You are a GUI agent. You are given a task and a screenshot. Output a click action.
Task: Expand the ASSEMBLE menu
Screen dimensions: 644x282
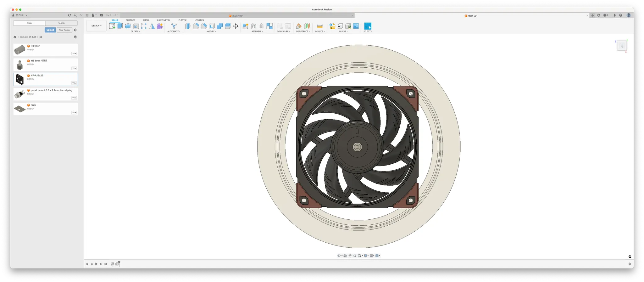[257, 31]
